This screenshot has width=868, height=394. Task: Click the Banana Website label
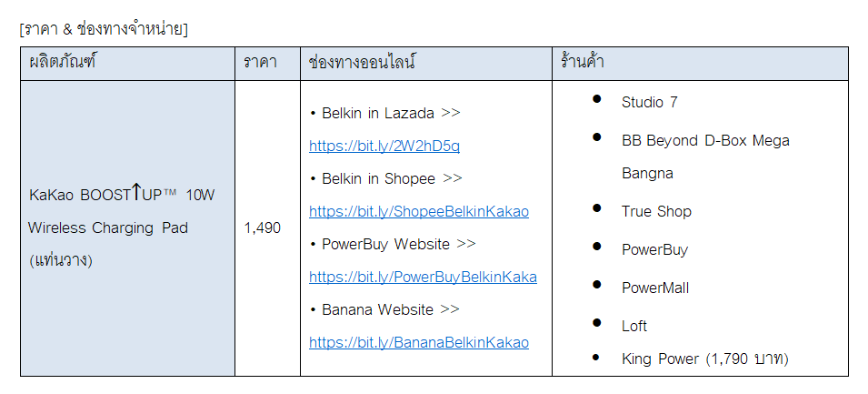pos(377,309)
